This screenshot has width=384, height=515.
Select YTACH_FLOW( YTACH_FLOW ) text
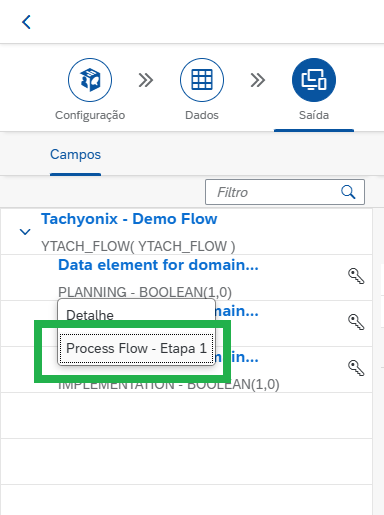(x=138, y=246)
